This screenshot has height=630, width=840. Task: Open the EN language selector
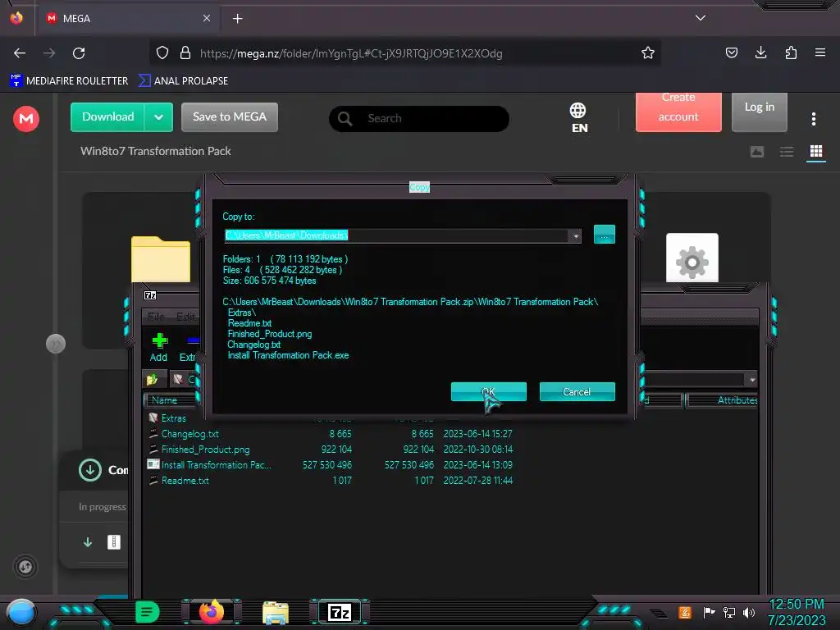click(x=578, y=118)
